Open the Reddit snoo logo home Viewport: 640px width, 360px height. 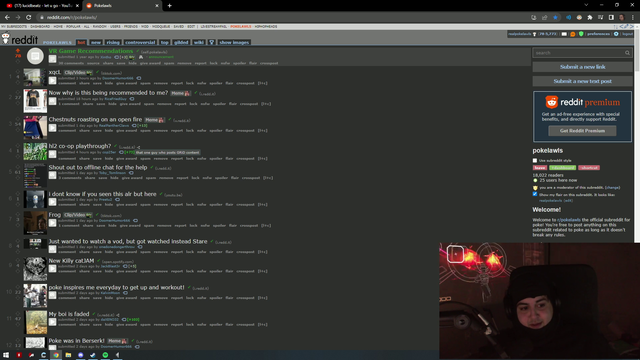(5, 38)
